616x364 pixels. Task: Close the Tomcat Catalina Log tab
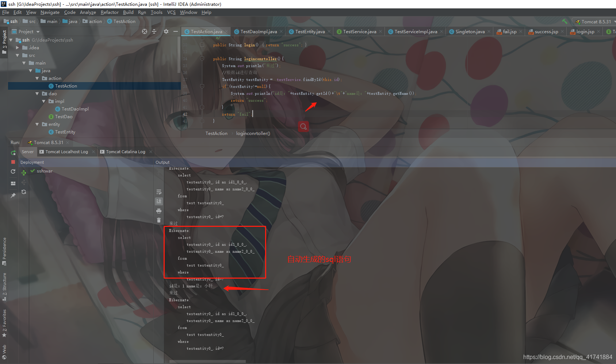click(x=151, y=152)
